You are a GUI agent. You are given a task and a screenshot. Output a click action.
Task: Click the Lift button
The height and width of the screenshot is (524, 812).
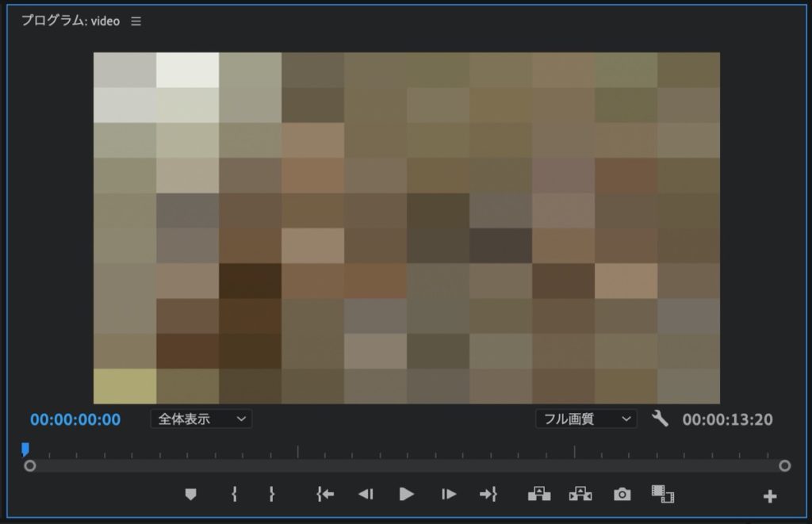pyautogui.click(x=539, y=494)
